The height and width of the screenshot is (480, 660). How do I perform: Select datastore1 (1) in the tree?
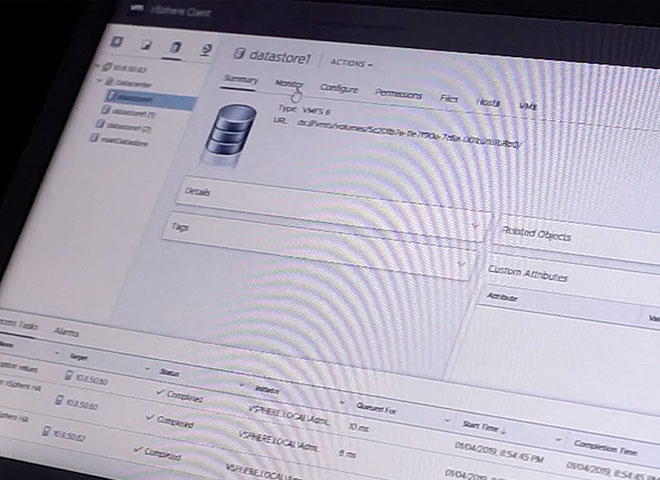(133, 113)
